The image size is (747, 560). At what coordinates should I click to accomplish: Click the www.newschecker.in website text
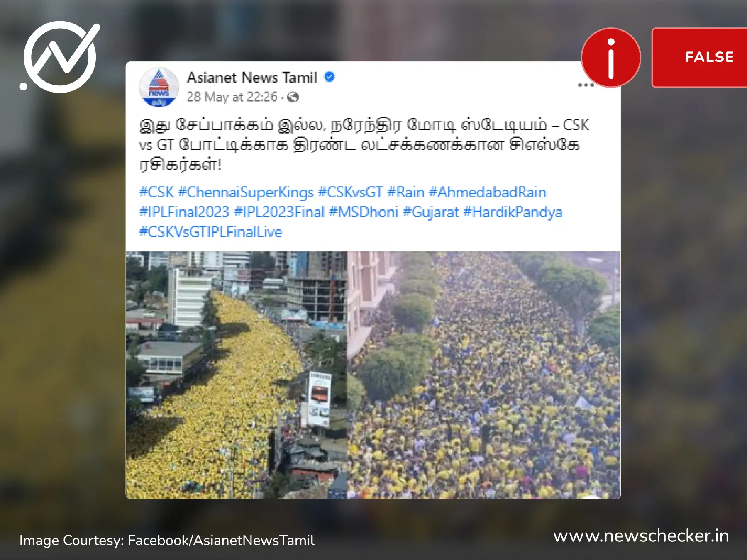[641, 536]
